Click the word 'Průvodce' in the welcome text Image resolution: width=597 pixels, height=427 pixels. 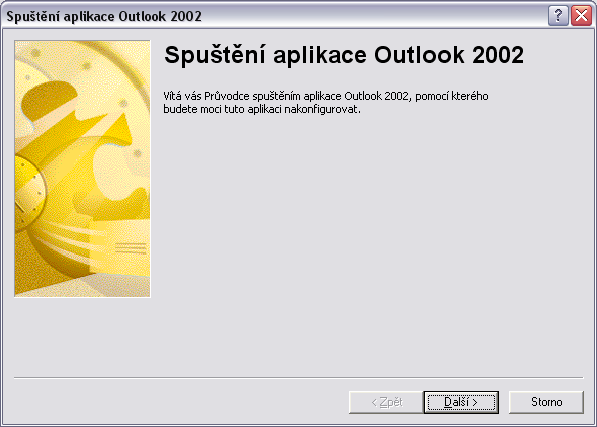(x=227, y=96)
